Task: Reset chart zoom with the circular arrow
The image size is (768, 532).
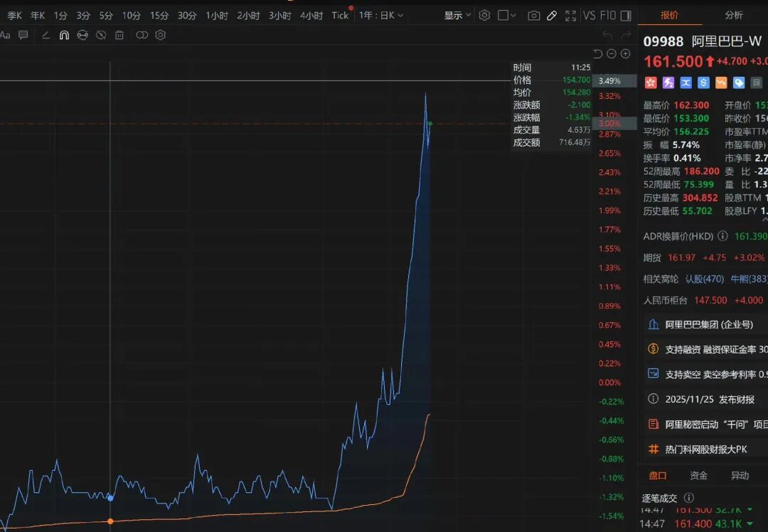Action: pyautogui.click(x=597, y=54)
